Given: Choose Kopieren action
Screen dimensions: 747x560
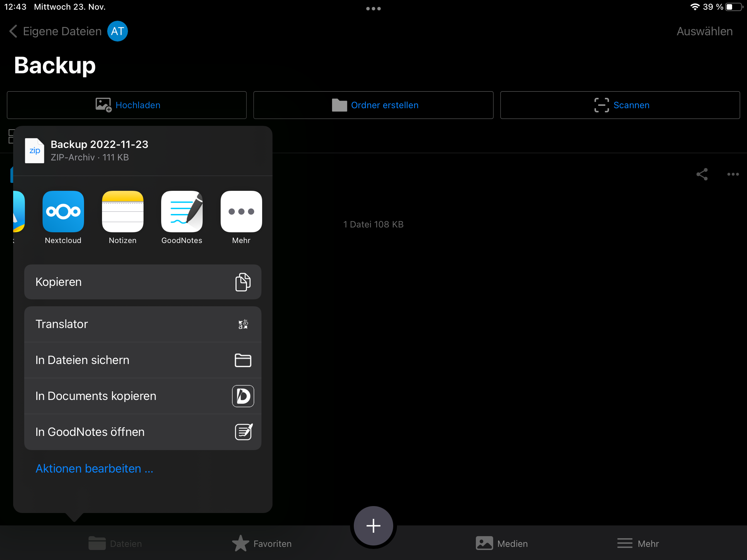Looking at the screenshot, I should [x=143, y=282].
